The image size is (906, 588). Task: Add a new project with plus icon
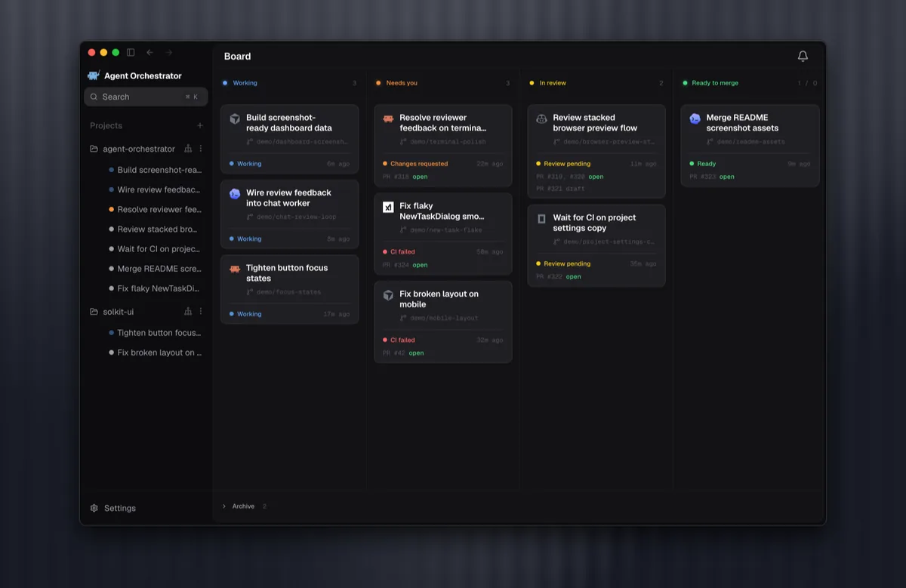[x=200, y=125]
